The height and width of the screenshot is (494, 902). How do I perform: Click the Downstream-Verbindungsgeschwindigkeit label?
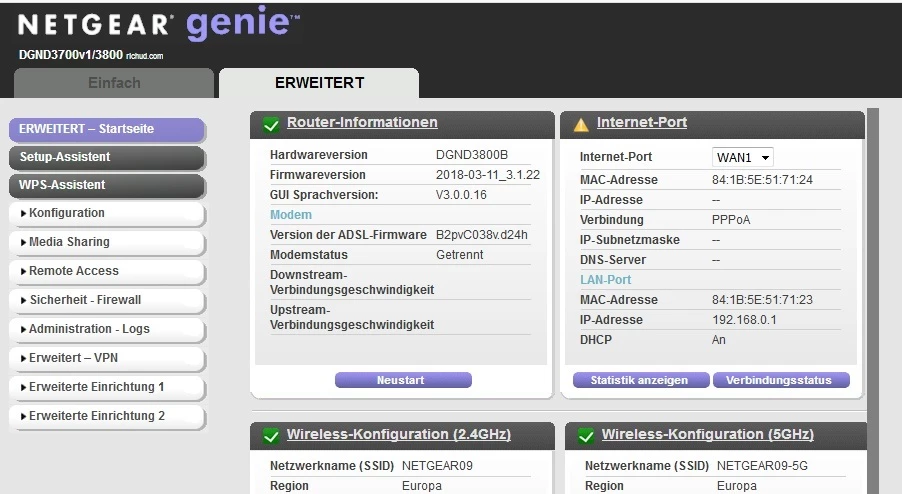point(352,282)
